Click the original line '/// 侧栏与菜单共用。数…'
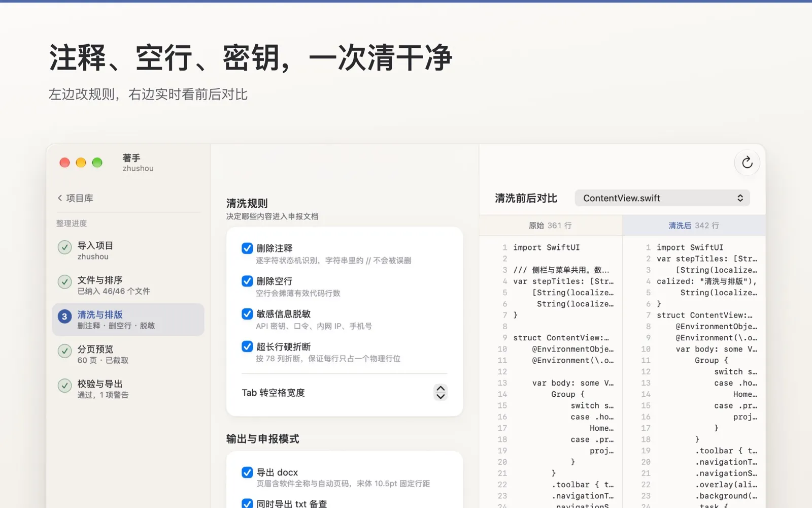This screenshot has width=812, height=508. [x=561, y=270]
